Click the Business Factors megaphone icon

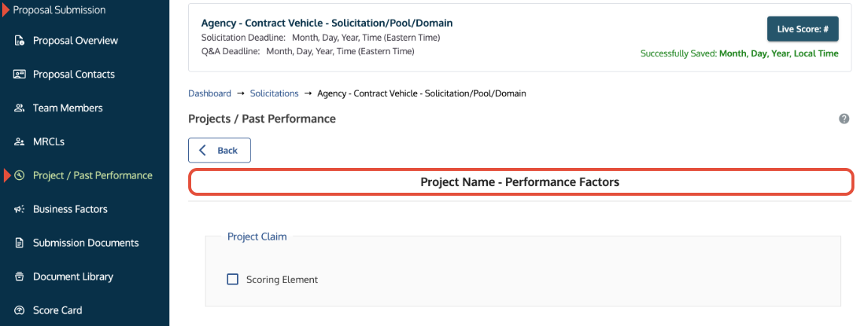[x=20, y=209]
